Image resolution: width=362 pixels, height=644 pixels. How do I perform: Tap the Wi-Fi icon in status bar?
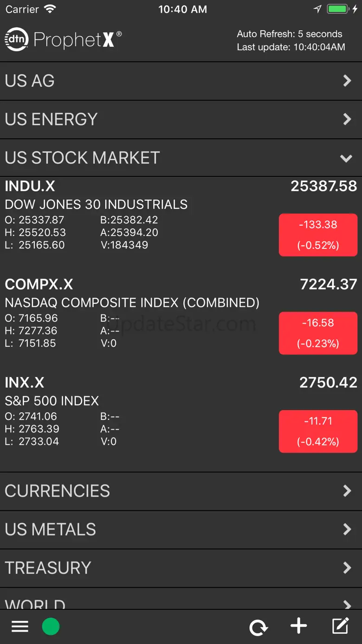click(50, 9)
